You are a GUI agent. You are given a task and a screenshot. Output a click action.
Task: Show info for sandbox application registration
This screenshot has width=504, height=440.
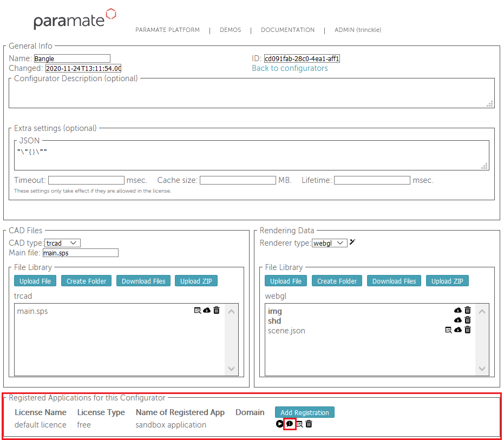(289, 424)
